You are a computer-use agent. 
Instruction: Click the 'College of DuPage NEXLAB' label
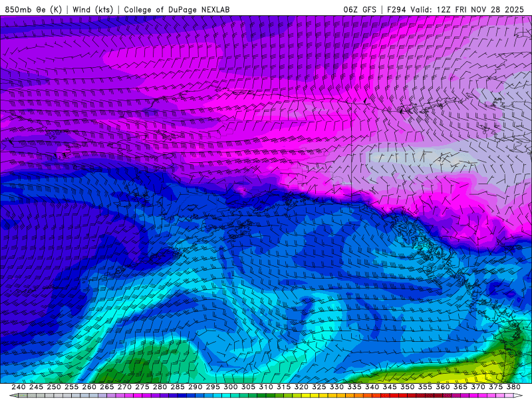(x=177, y=9)
